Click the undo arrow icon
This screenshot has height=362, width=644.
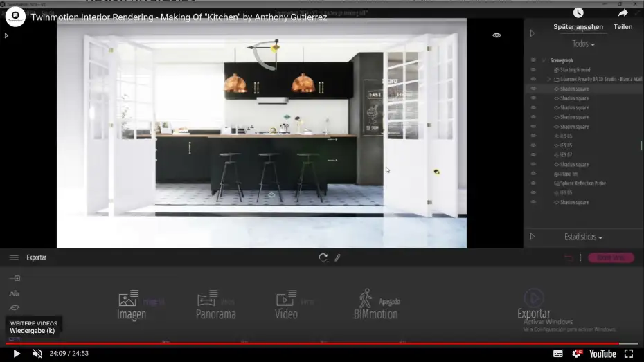[x=569, y=257]
